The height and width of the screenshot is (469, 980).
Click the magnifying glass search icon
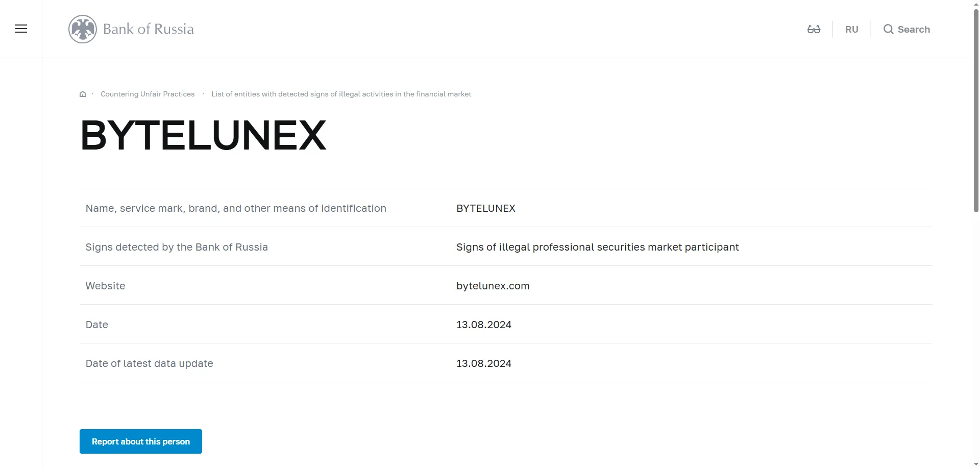click(888, 29)
